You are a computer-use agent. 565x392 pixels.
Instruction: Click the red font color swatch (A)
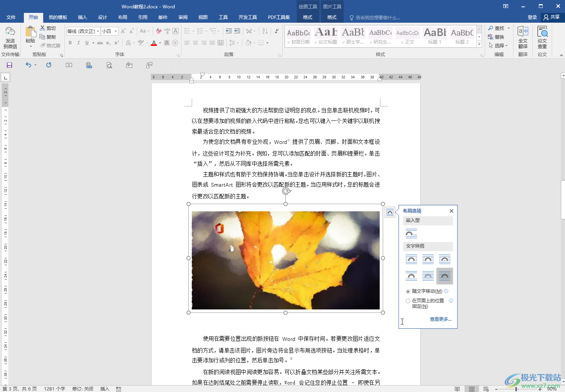(x=154, y=43)
